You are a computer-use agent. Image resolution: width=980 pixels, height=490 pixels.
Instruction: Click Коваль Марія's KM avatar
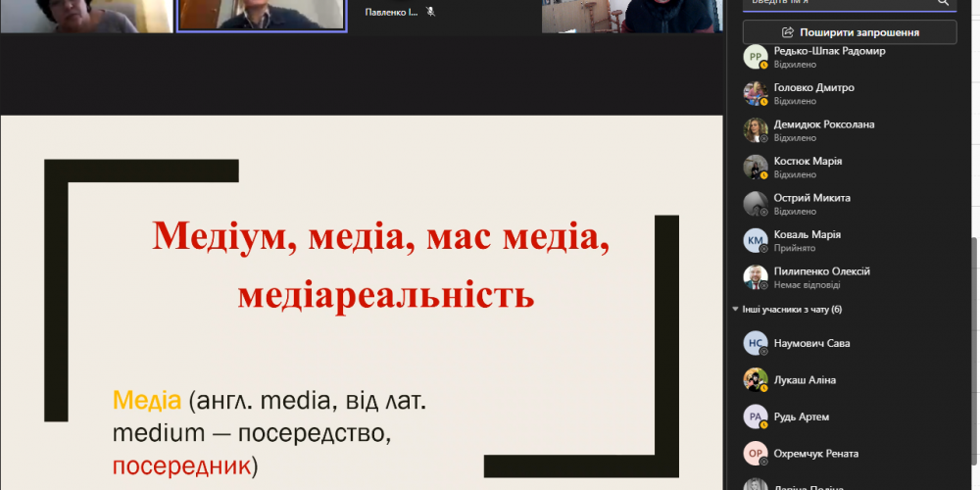754,241
